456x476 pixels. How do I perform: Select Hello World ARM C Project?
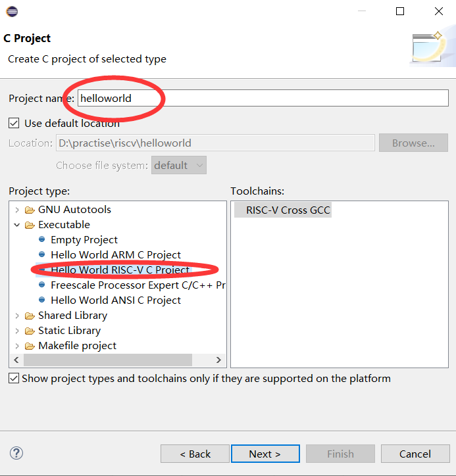click(x=115, y=255)
